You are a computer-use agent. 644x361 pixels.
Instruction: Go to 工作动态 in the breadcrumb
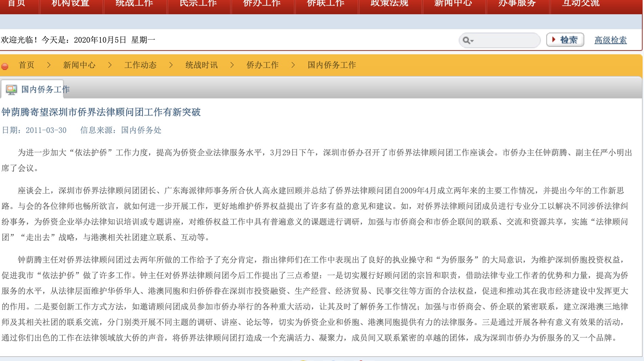click(140, 65)
